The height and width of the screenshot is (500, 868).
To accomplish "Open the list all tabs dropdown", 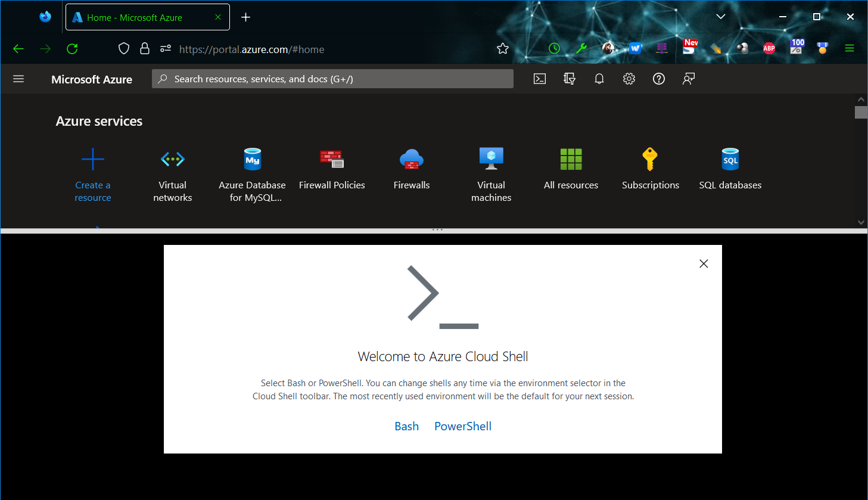I will [721, 17].
